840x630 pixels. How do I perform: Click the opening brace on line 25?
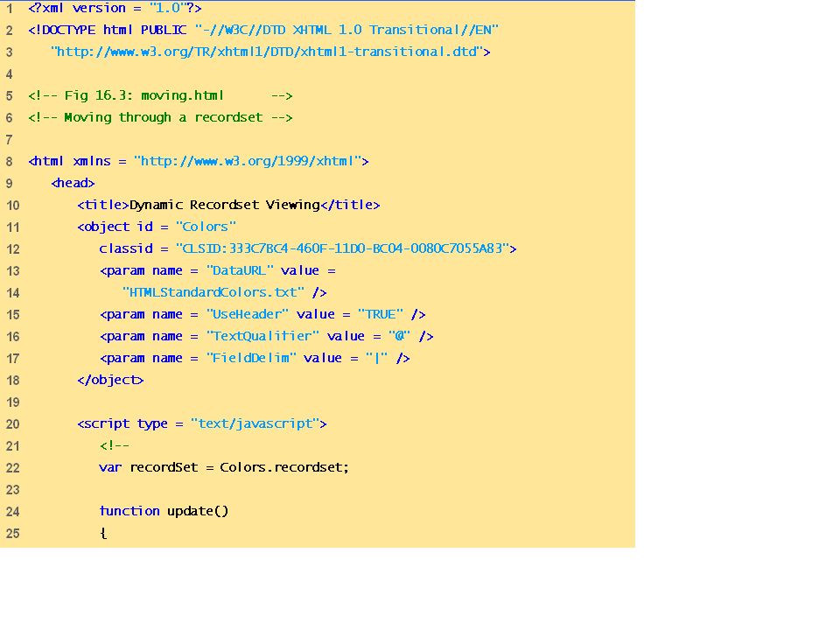(x=103, y=534)
